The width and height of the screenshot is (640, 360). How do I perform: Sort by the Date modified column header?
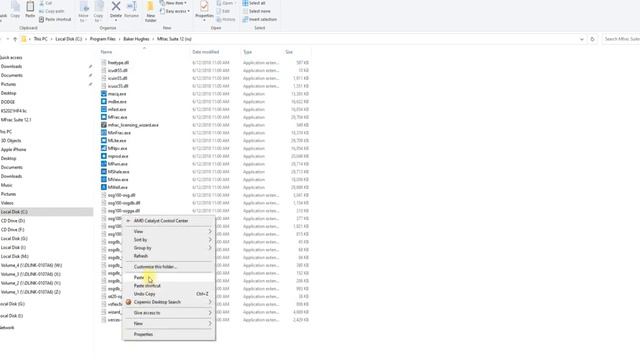pos(206,52)
